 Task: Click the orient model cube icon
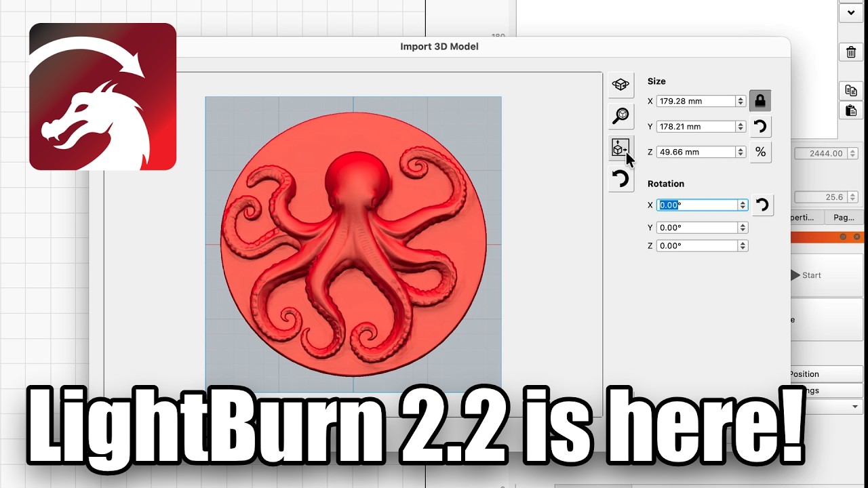tap(620, 148)
